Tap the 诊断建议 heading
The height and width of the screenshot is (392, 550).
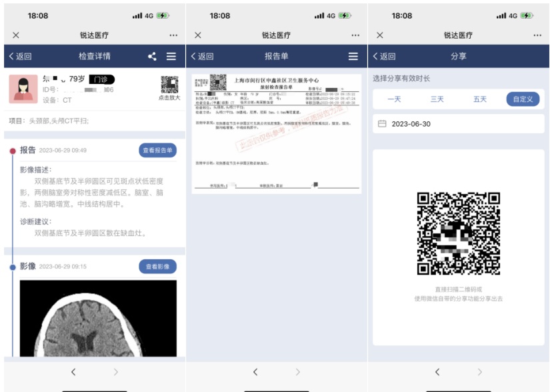pyautogui.click(x=36, y=221)
